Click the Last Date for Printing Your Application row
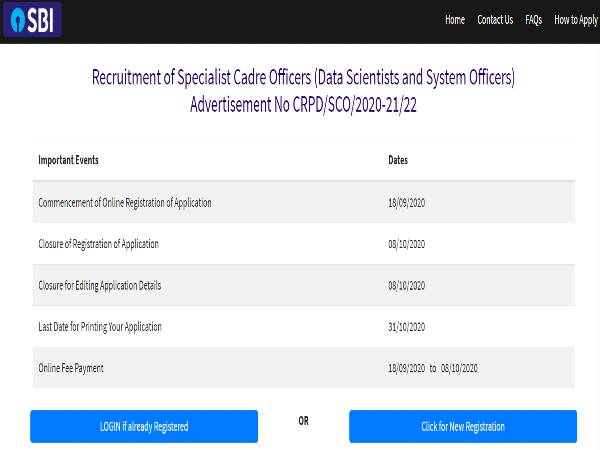Screen dimensions: 600x450 (x=100, y=327)
